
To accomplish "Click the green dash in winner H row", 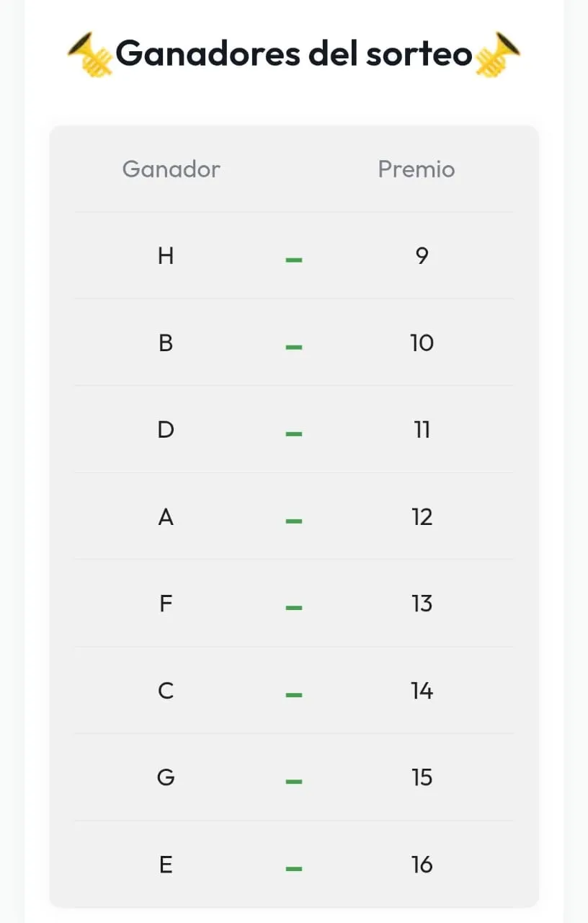I will tap(294, 259).
